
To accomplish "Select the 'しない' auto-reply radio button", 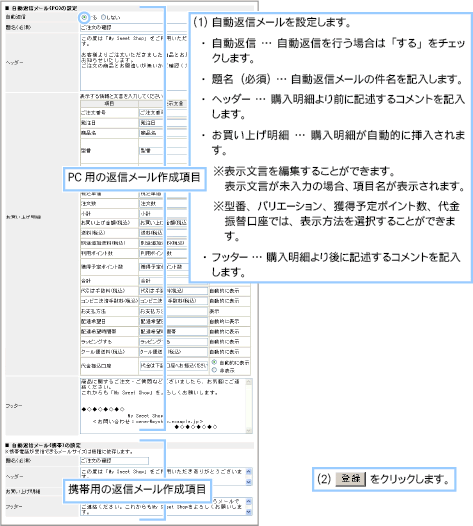I will pos(103,17).
